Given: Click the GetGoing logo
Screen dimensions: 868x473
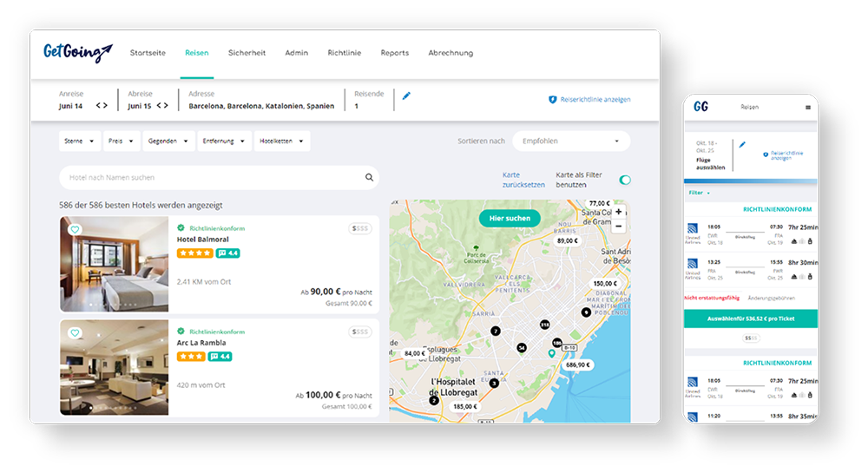Looking at the screenshot, I should (x=78, y=53).
